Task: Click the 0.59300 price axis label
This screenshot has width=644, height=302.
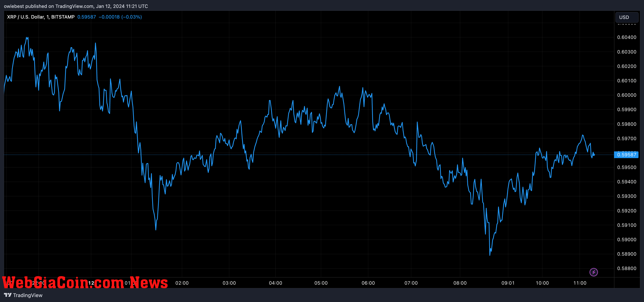Action: 627,196
